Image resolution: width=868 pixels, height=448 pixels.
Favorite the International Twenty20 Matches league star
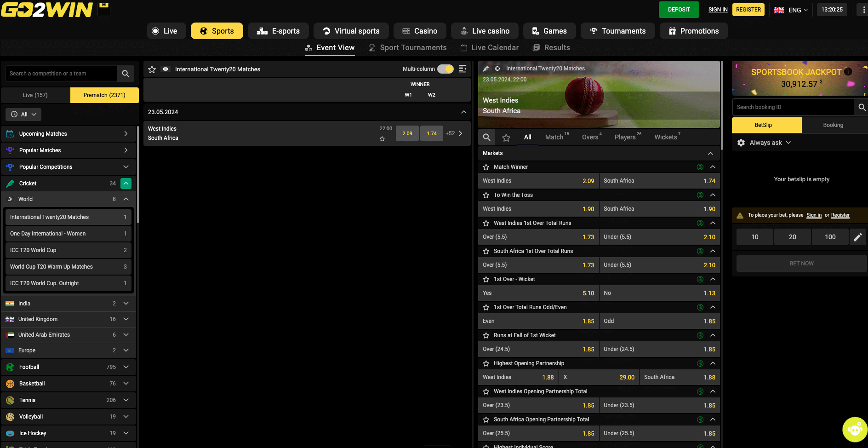tap(152, 69)
